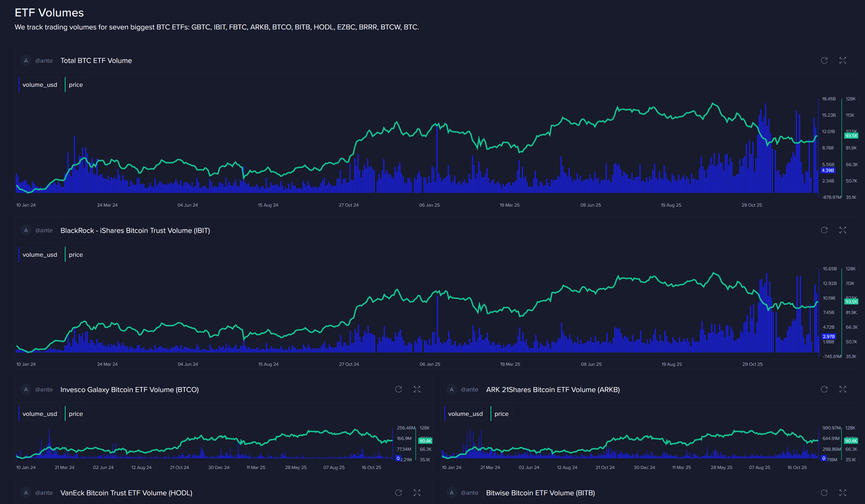The width and height of the screenshot is (865, 504).
Task: Refresh the ARK 21Shares ARKB chart
Action: click(824, 389)
